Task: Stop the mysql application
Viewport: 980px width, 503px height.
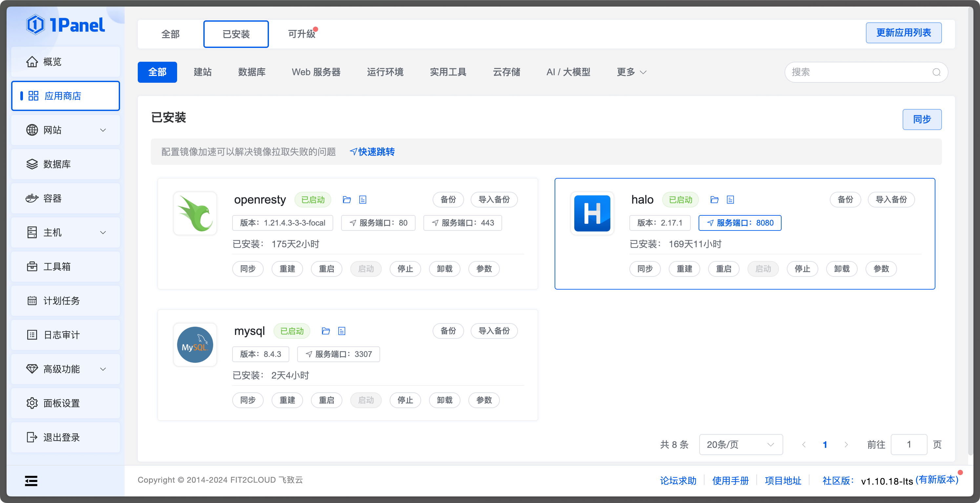Action: [405, 400]
